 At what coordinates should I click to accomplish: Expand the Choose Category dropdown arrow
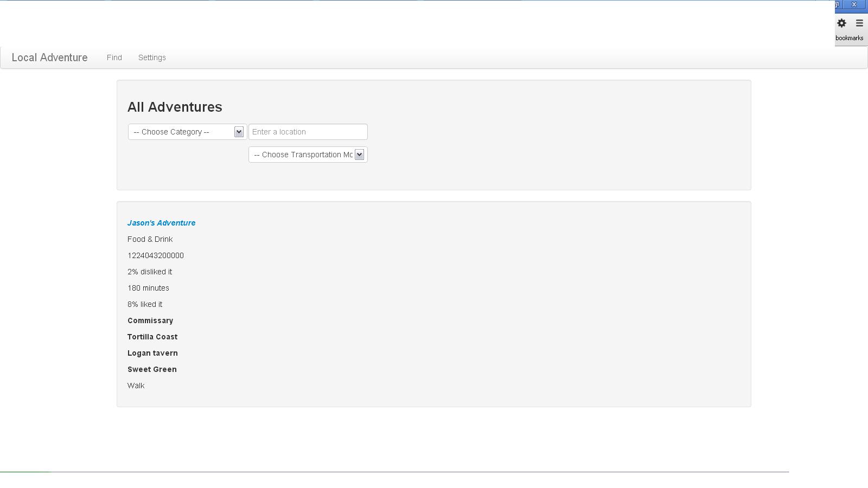pos(239,132)
